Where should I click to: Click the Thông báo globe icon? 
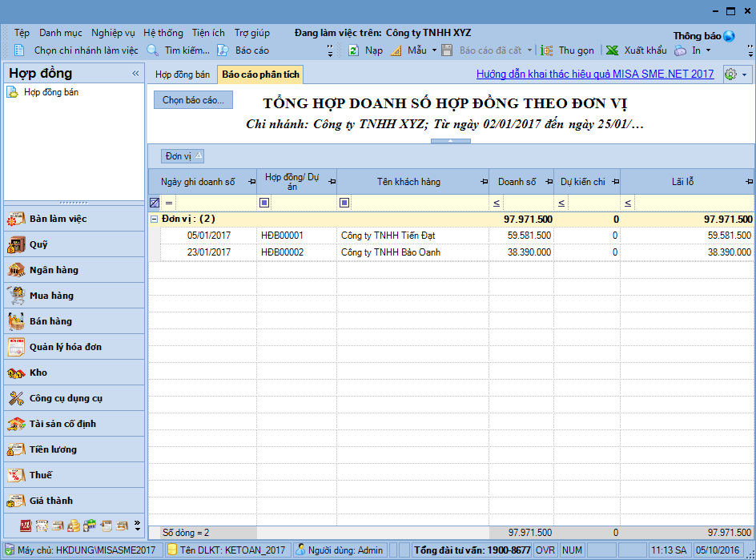point(728,36)
